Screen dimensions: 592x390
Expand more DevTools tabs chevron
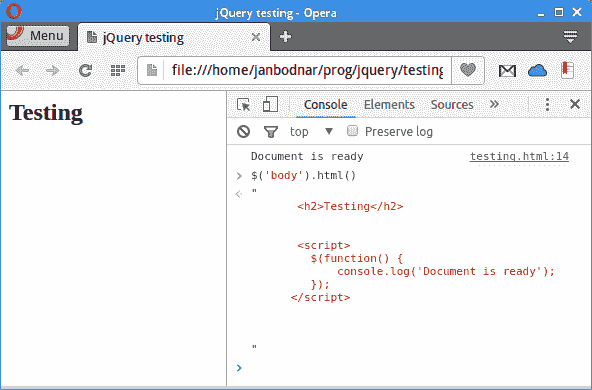pyautogui.click(x=494, y=104)
